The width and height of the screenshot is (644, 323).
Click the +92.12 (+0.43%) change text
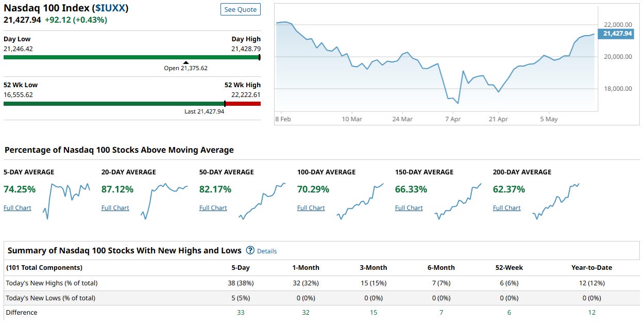(76, 20)
